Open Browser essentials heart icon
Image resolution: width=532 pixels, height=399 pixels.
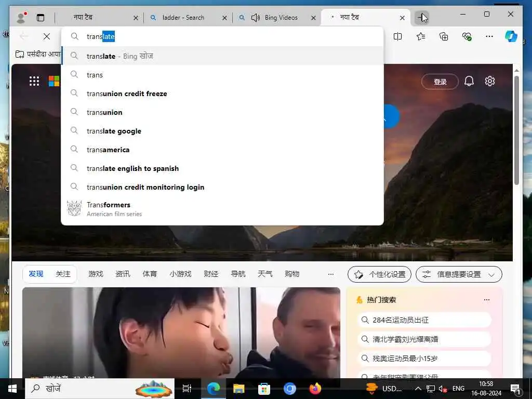coord(467,36)
